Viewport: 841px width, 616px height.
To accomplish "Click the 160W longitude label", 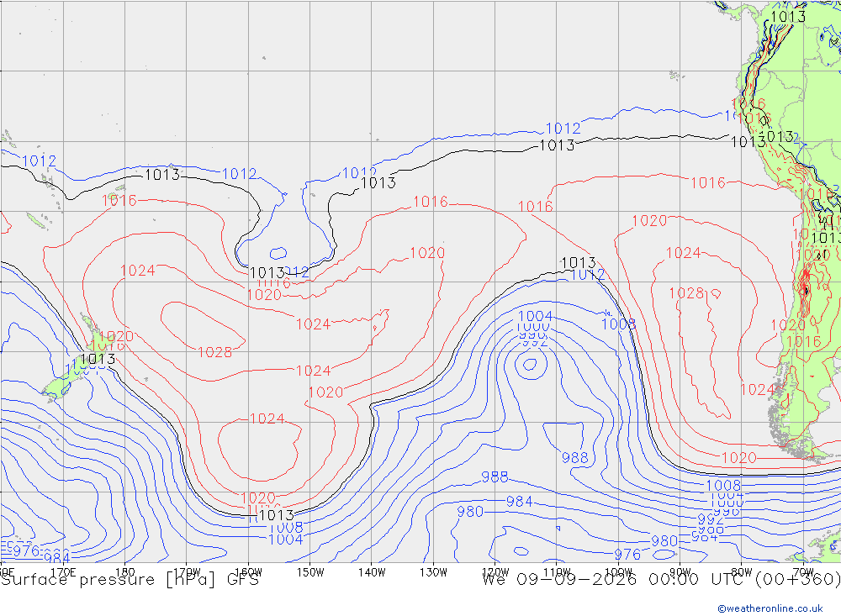I will (248, 572).
